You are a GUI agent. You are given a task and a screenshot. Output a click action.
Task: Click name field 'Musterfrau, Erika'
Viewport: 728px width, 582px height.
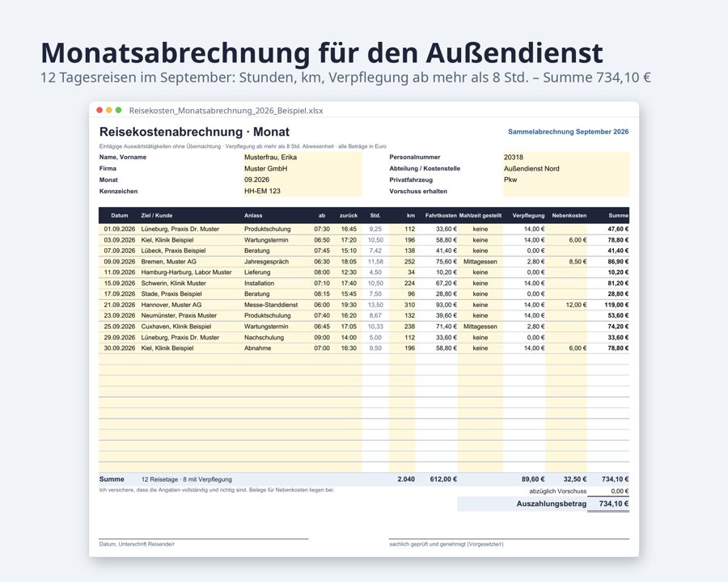303,158
